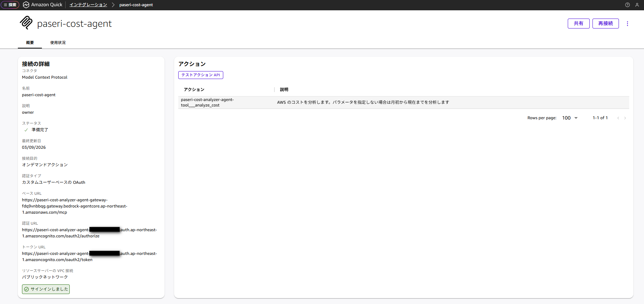Screen dimensions: 644x304
Task: Switch to the 使用状況 tab
Action: (58, 43)
